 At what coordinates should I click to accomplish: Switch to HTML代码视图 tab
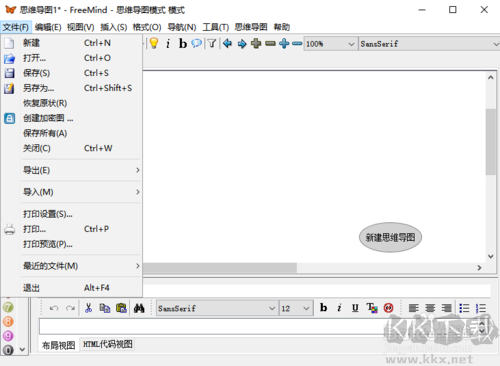[107, 344]
